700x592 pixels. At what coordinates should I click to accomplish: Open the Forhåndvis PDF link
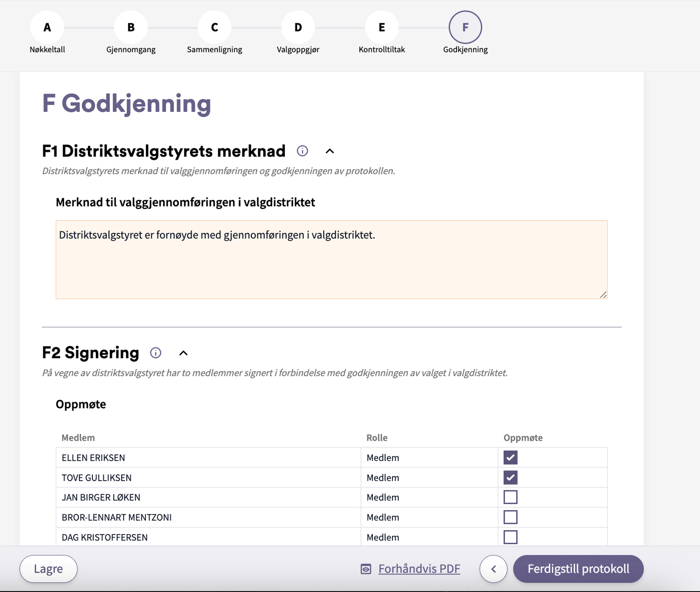coord(419,569)
